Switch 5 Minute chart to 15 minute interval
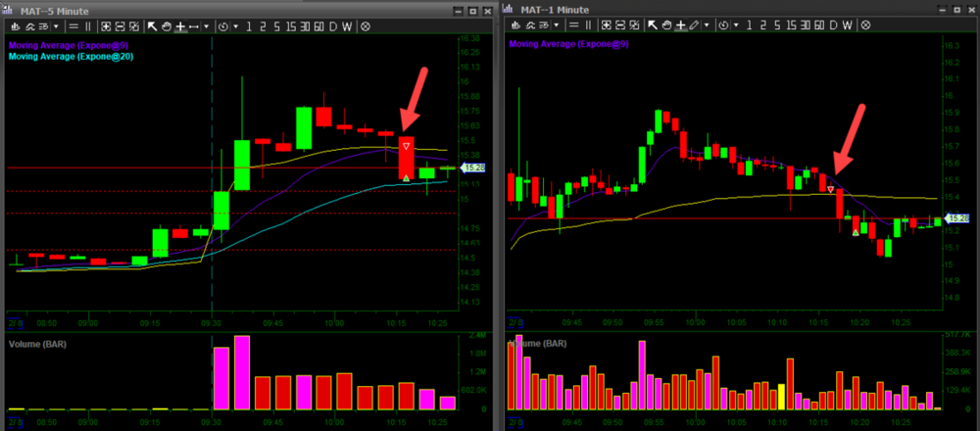 (x=293, y=26)
